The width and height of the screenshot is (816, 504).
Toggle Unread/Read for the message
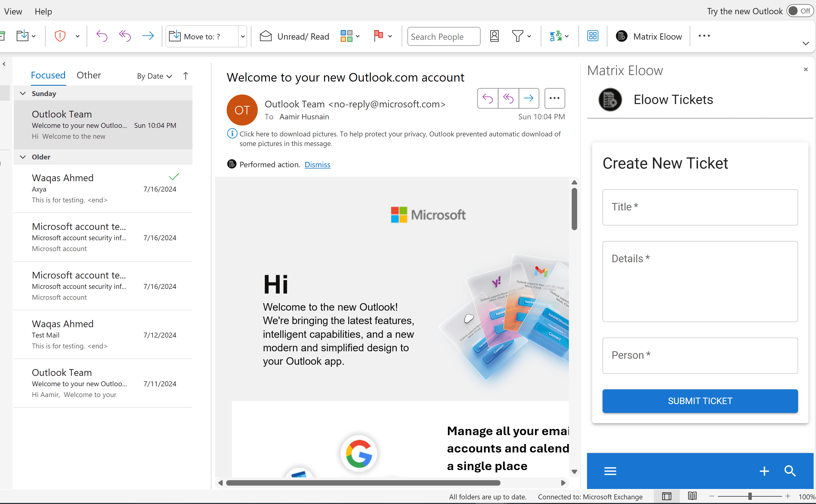click(x=294, y=36)
